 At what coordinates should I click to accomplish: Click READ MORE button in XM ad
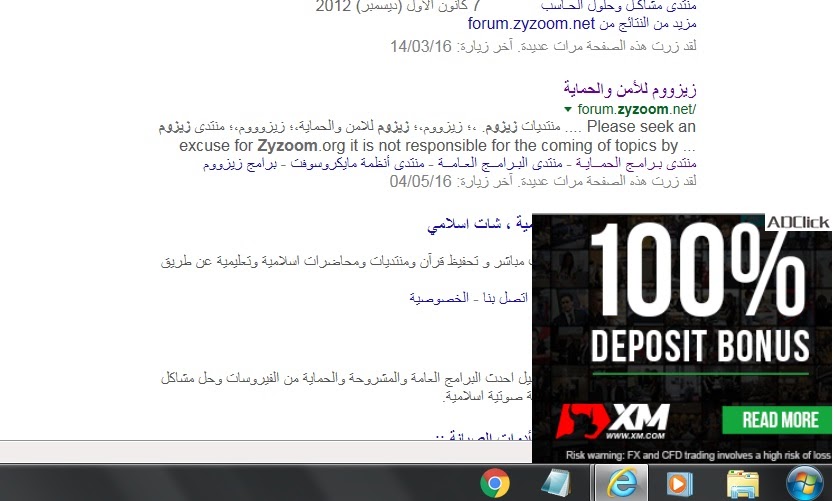click(x=777, y=420)
